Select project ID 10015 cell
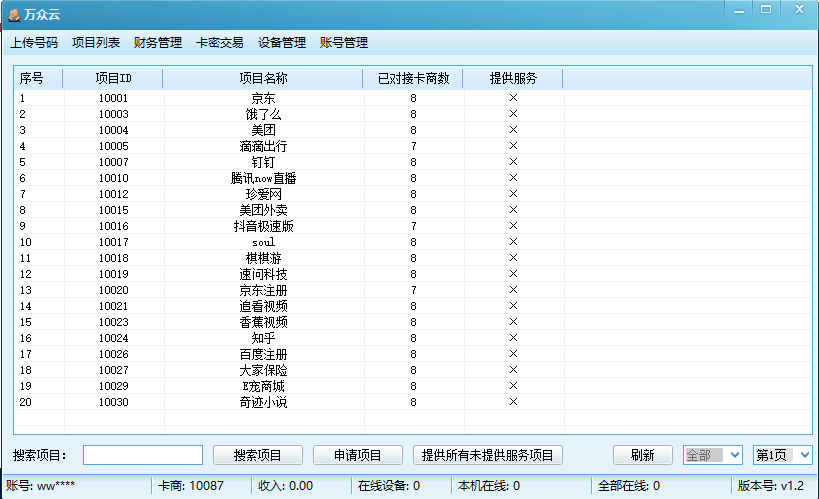This screenshot has height=499, width=819. [x=113, y=210]
